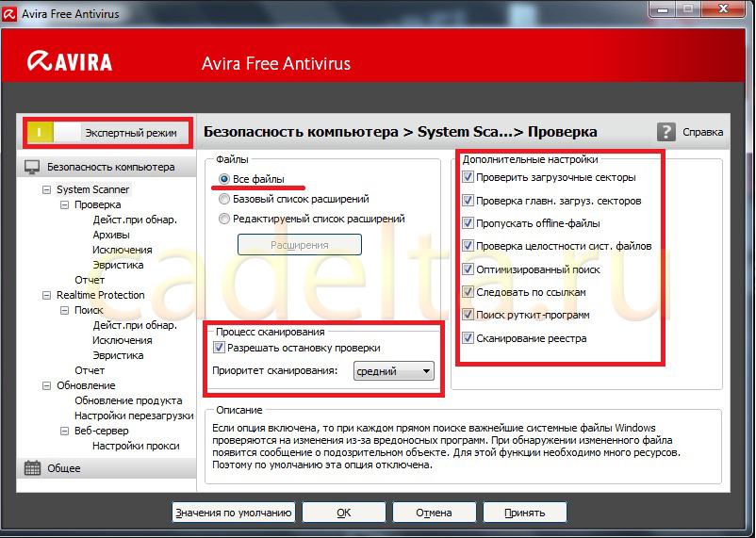Select System Scanner in the tree
Image resolution: width=756 pixels, height=538 pixels.
click(93, 189)
